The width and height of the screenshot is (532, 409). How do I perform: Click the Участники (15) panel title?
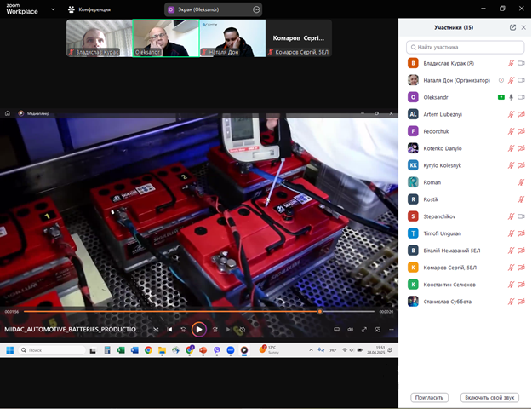click(454, 27)
